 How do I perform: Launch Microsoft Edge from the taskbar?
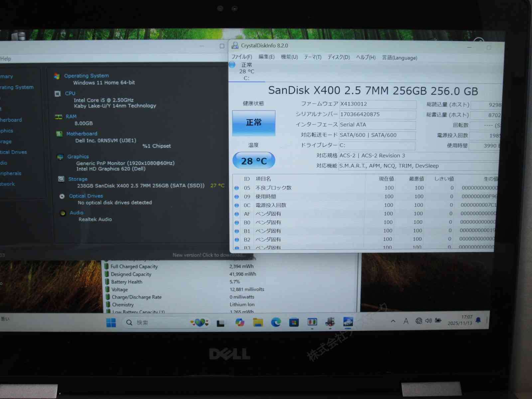tap(276, 322)
